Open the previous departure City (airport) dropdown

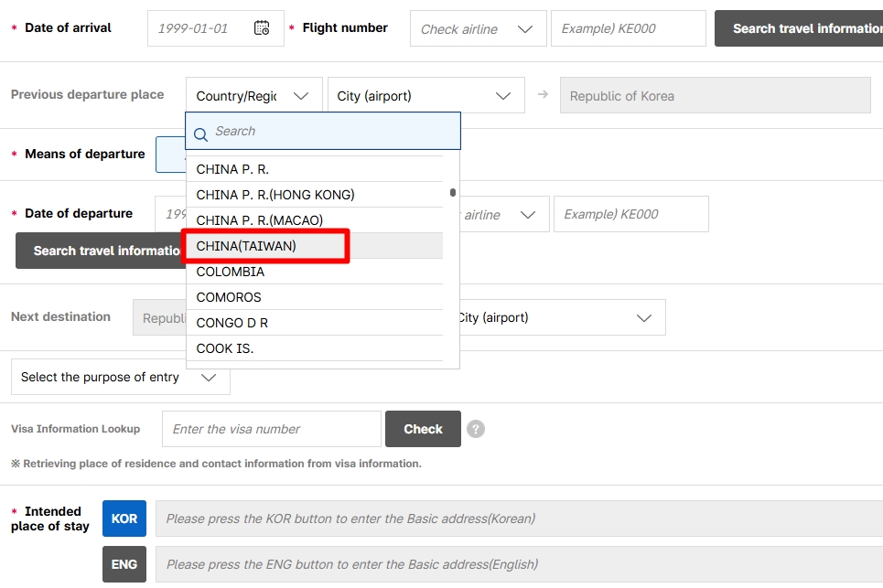coord(425,96)
